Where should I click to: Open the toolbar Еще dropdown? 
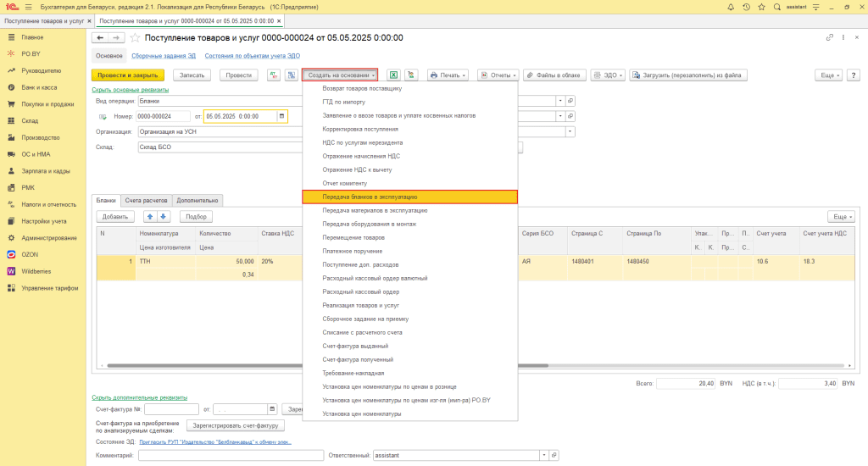[x=828, y=75]
